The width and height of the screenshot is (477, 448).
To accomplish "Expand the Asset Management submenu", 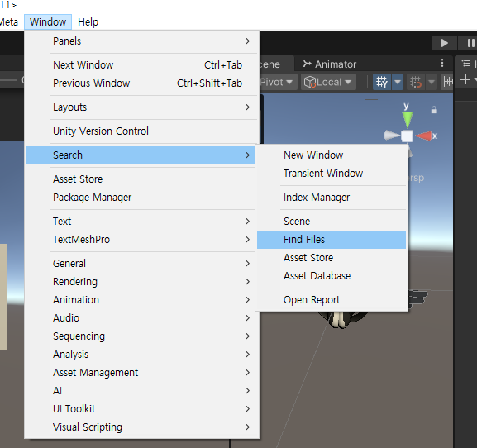I will coord(141,373).
